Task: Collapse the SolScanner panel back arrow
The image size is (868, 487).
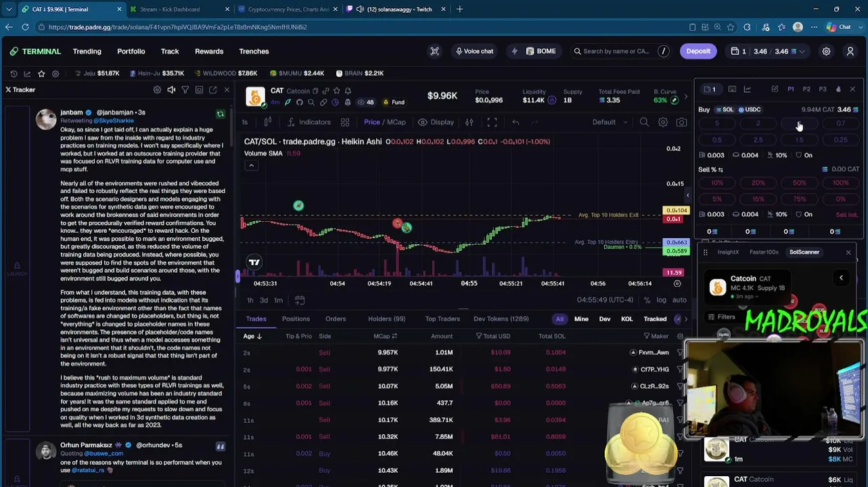Action: (x=841, y=278)
